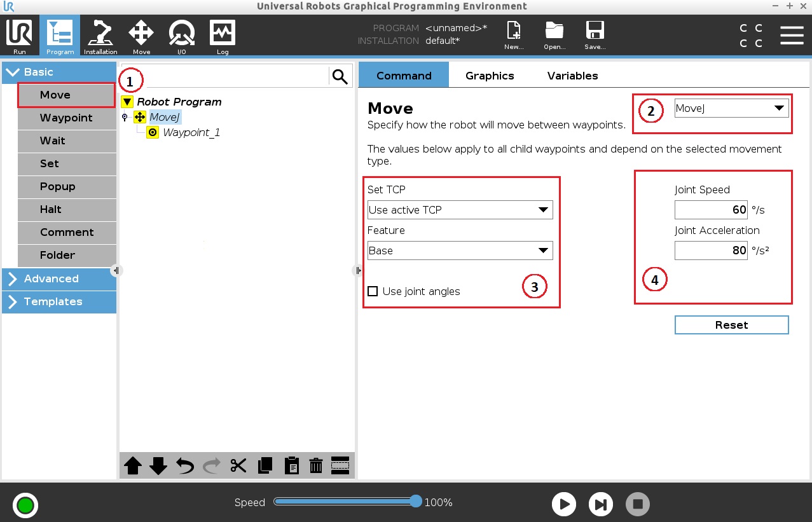Undo the last program change
Image resolution: width=812 pixels, height=522 pixels.
click(x=185, y=466)
